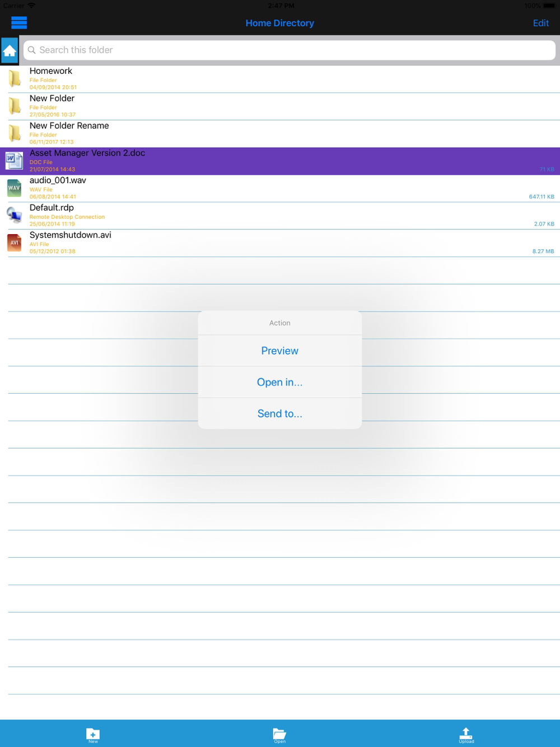Click the 04/09/2014 20:51 date
Viewport: 560px width, 747px height.
pyautogui.click(x=53, y=87)
